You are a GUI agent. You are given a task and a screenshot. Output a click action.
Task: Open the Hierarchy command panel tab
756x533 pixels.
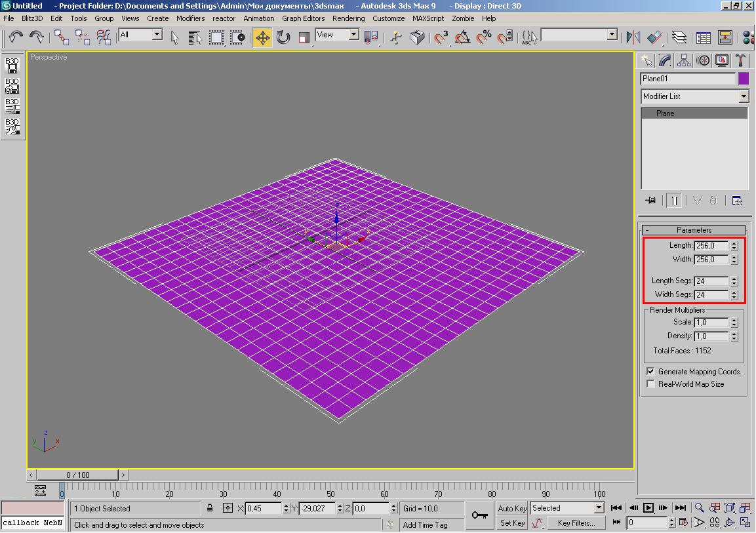coord(684,61)
